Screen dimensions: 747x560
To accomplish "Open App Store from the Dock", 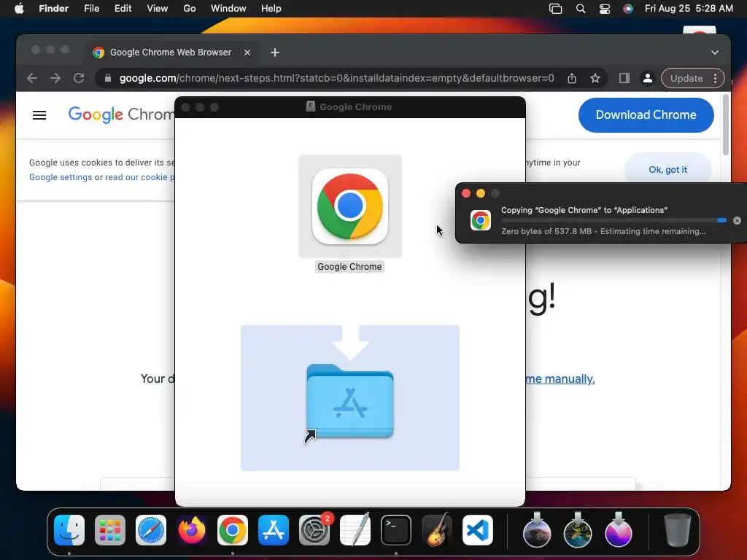I will [274, 530].
